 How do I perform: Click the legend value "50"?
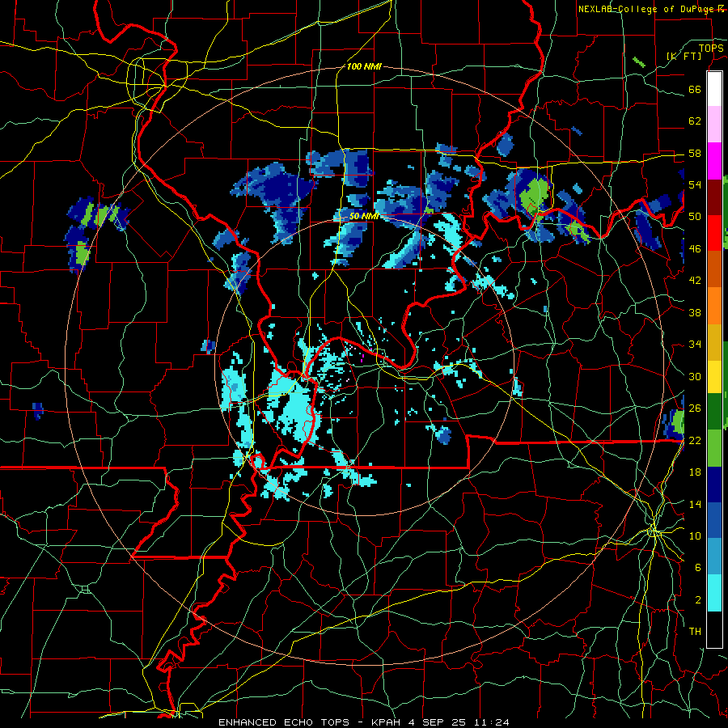tap(695, 217)
